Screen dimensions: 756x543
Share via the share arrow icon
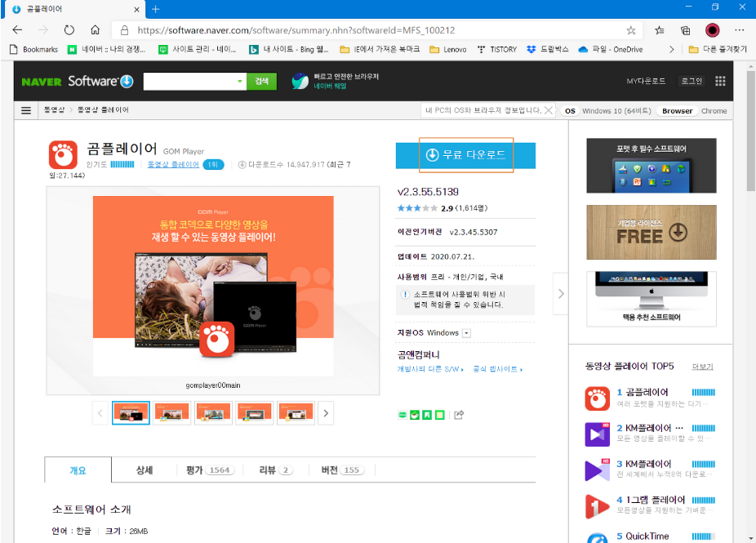(459, 415)
